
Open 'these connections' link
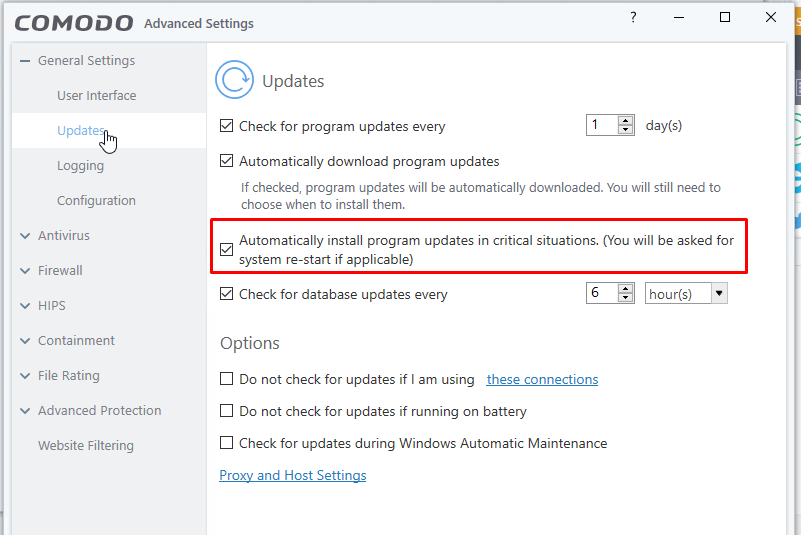point(542,380)
